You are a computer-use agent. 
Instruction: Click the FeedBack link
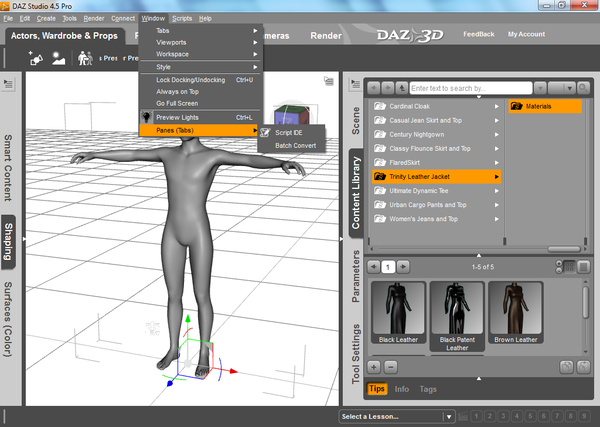click(479, 34)
